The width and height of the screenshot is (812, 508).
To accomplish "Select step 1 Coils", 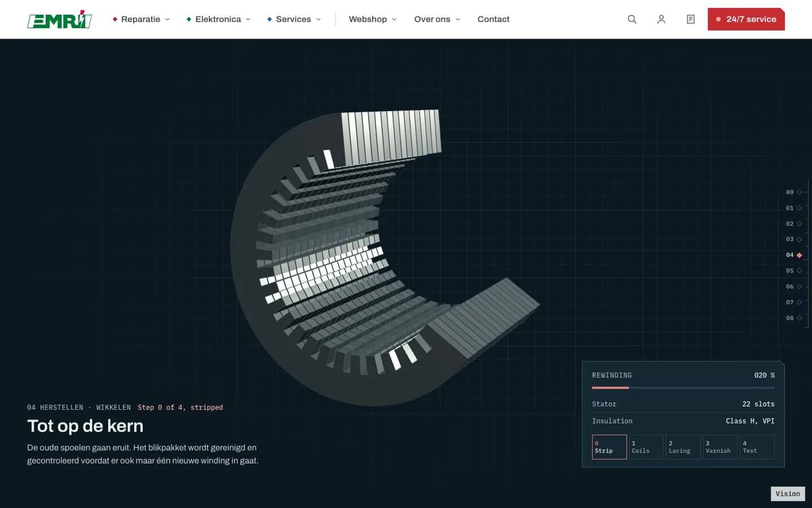I will (x=646, y=447).
